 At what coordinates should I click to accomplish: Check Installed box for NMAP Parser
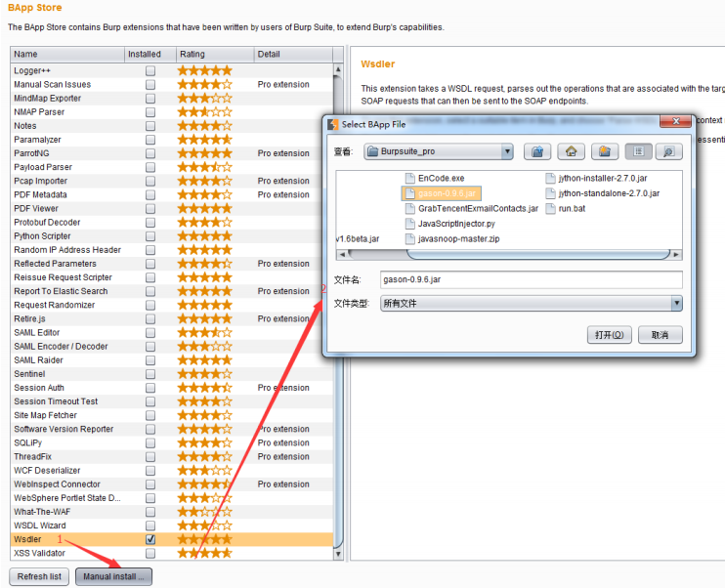[x=150, y=112]
